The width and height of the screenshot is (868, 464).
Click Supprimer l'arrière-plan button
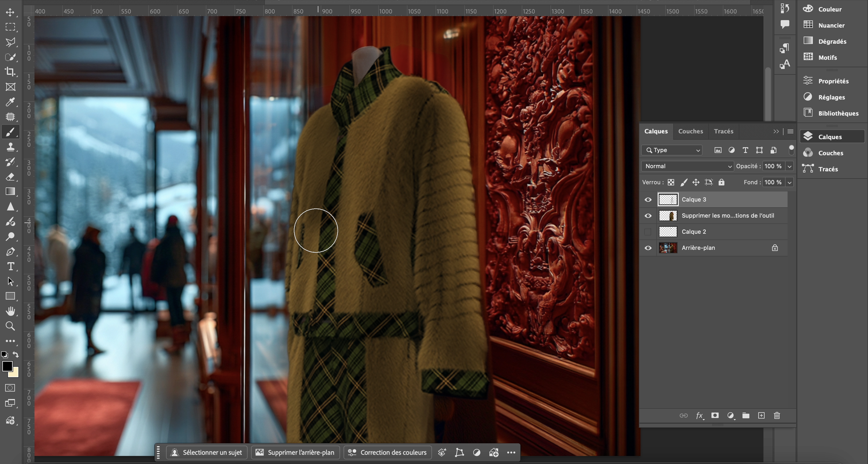click(x=295, y=453)
